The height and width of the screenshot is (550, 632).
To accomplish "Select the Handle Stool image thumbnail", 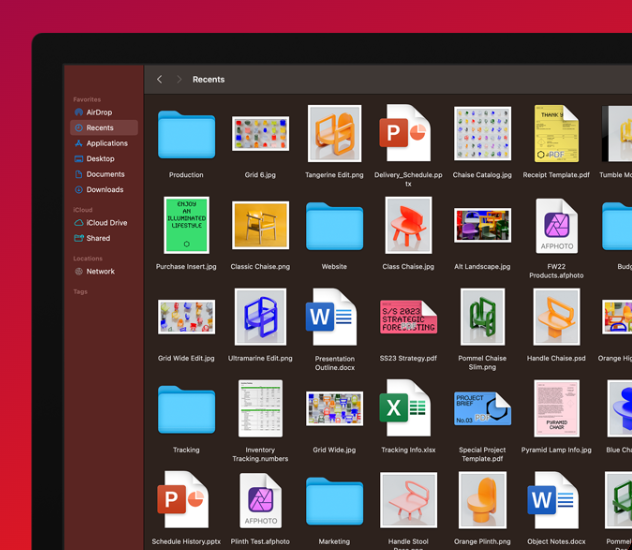I will pos(408,500).
